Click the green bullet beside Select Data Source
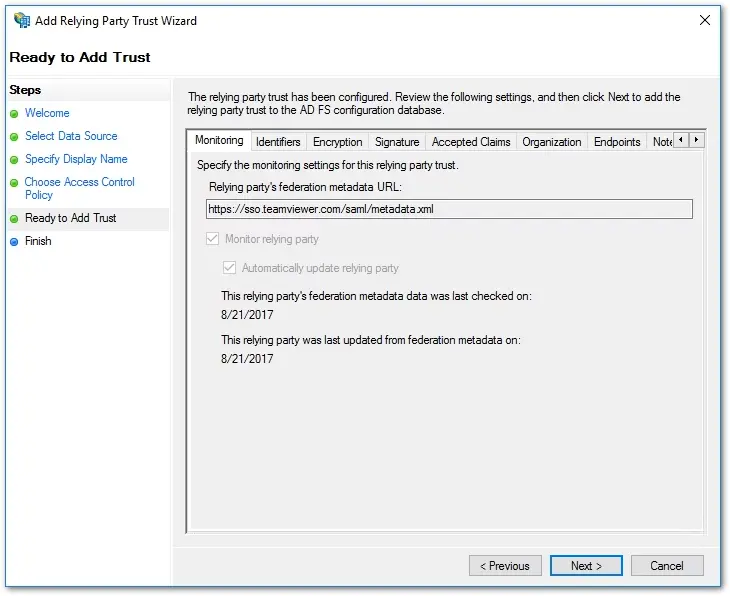 14,136
